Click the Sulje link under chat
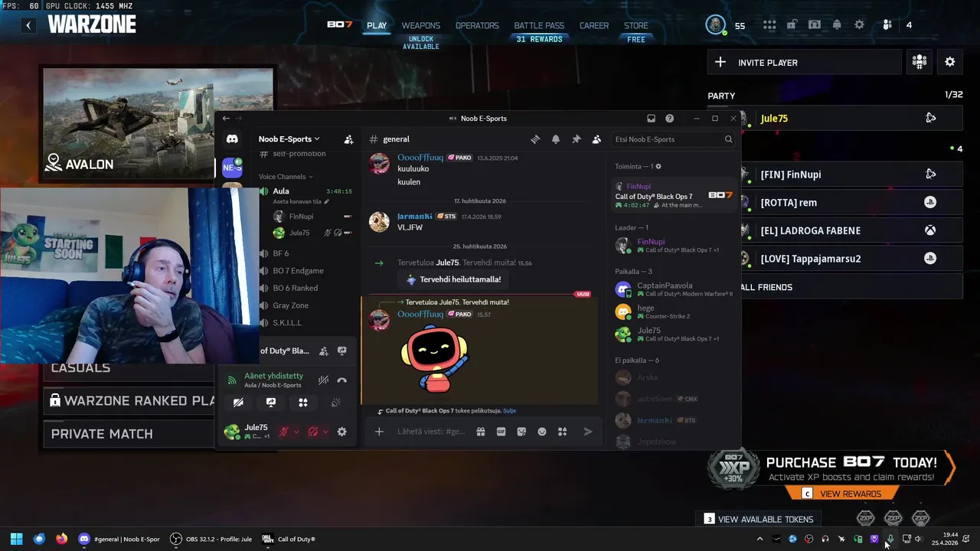This screenshot has height=551, width=980. tap(509, 411)
